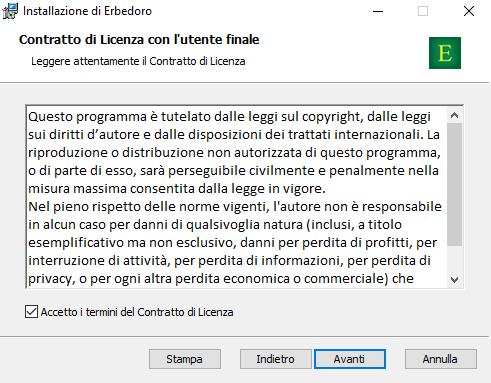Click the line "misura massima consentita dalla legge in vigore."
Image resolution: width=491 pixels, height=383 pixels.
point(177,189)
